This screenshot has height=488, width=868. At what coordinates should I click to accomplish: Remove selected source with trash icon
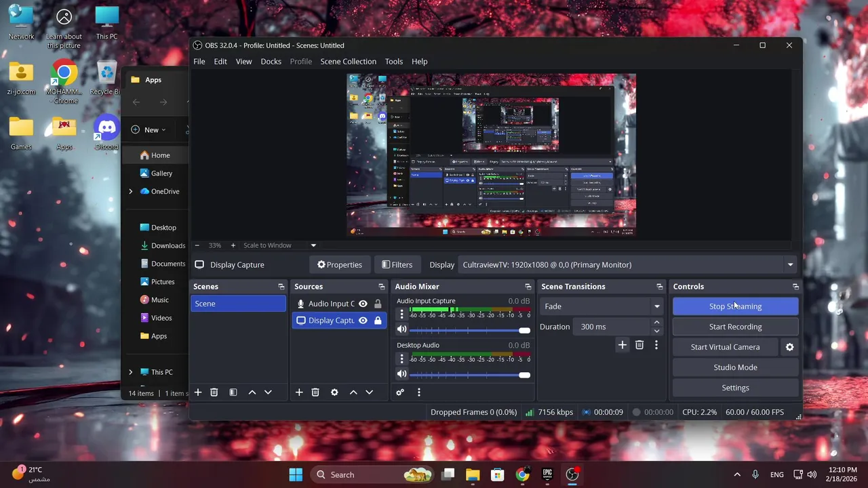pyautogui.click(x=315, y=392)
